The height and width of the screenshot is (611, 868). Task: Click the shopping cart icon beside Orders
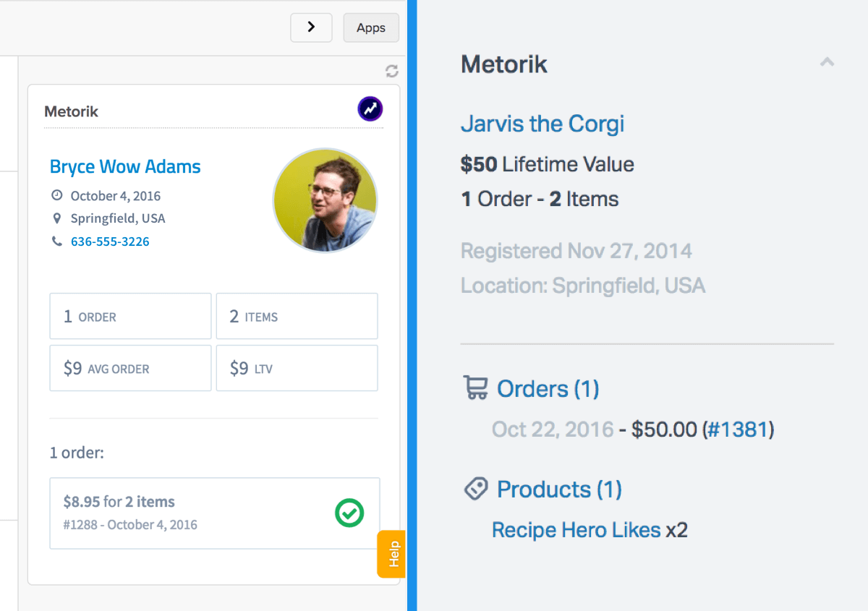[x=476, y=388]
